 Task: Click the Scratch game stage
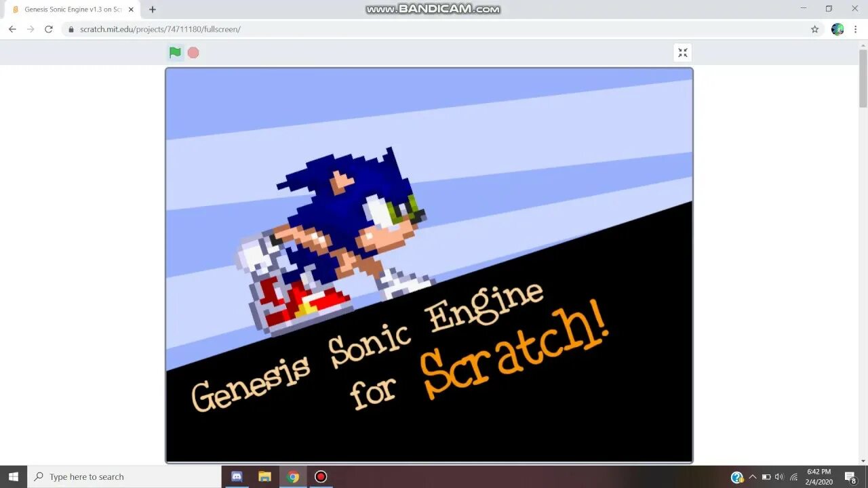429,265
